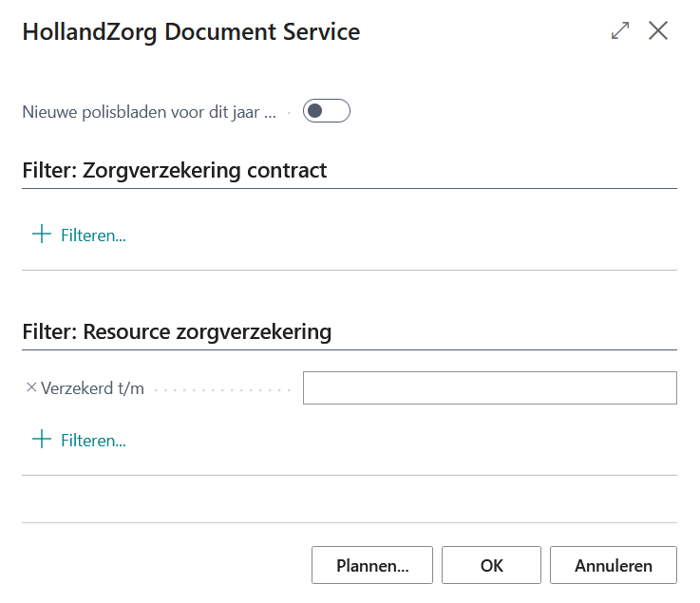The height and width of the screenshot is (603, 700).
Task: Cancel with the Annuleren button
Action: coord(613,565)
